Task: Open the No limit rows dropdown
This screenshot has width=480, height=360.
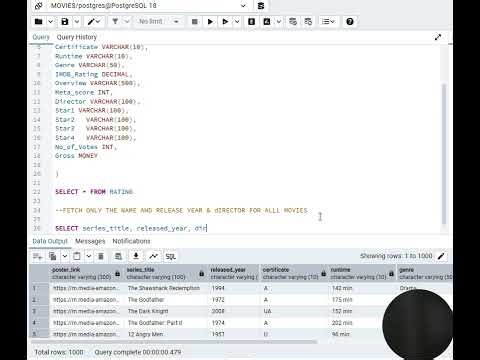Action: [159, 22]
